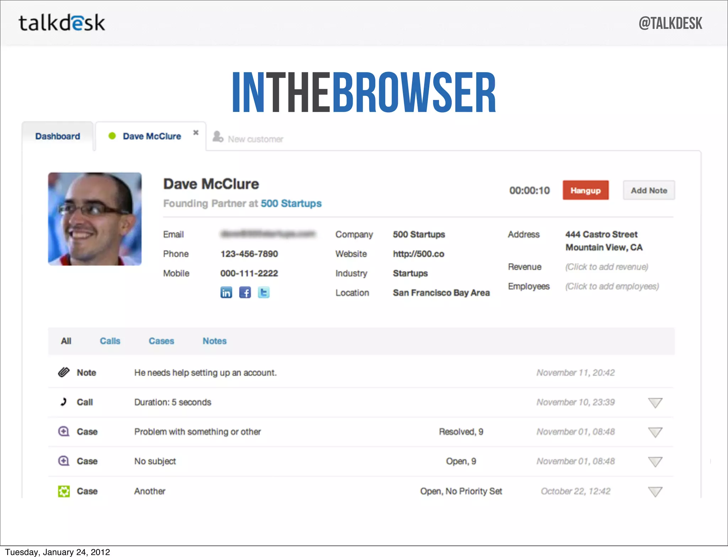Switch to the Dashboard tab
Screen dimensions: 728x560
pos(58,136)
